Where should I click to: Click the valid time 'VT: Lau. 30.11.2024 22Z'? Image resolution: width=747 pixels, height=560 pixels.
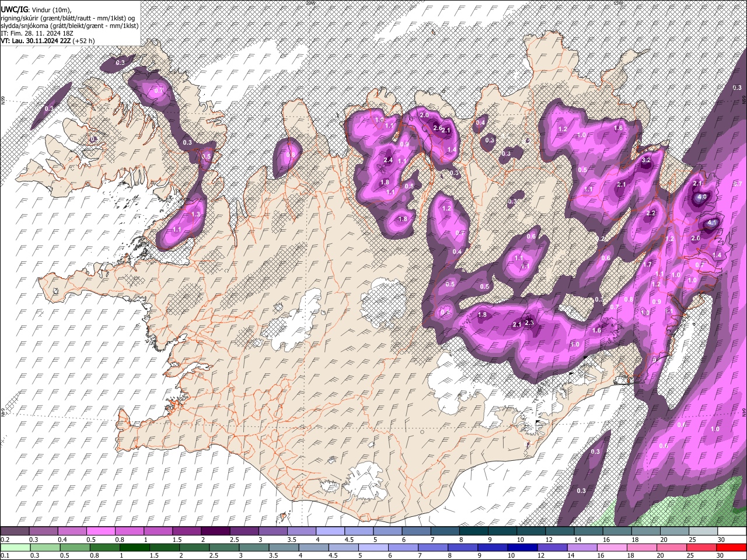[x=36, y=41]
